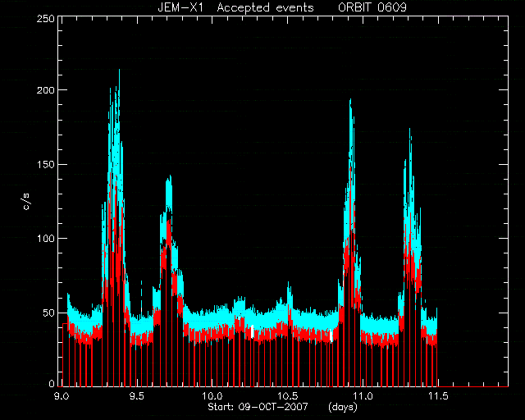525x420 pixels.
Task: Click the 11.5 x-axis tick label
Action: pyautogui.click(x=438, y=396)
